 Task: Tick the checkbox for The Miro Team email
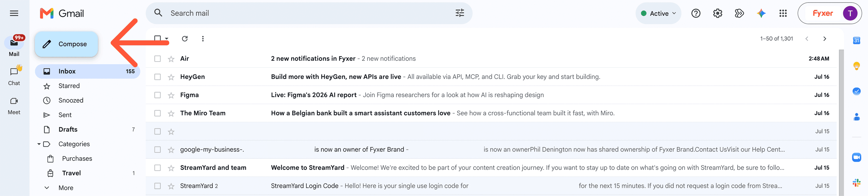point(157,113)
